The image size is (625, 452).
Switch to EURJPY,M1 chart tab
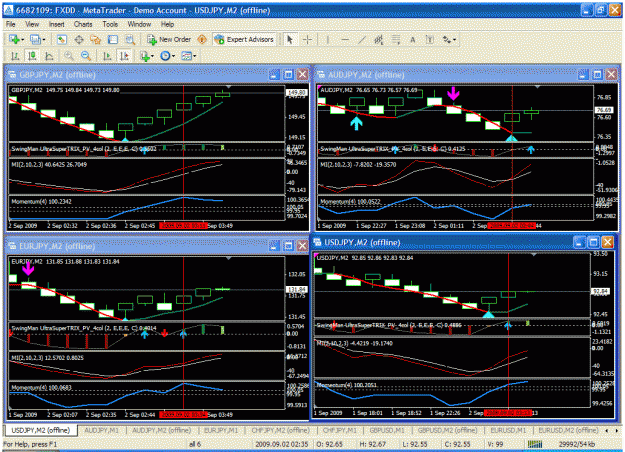pos(221,430)
